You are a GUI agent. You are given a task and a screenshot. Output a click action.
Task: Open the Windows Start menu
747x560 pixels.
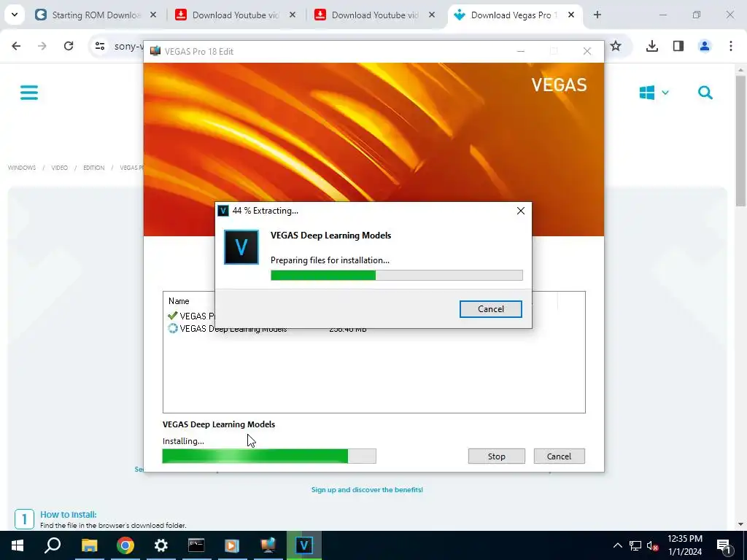tap(18, 545)
